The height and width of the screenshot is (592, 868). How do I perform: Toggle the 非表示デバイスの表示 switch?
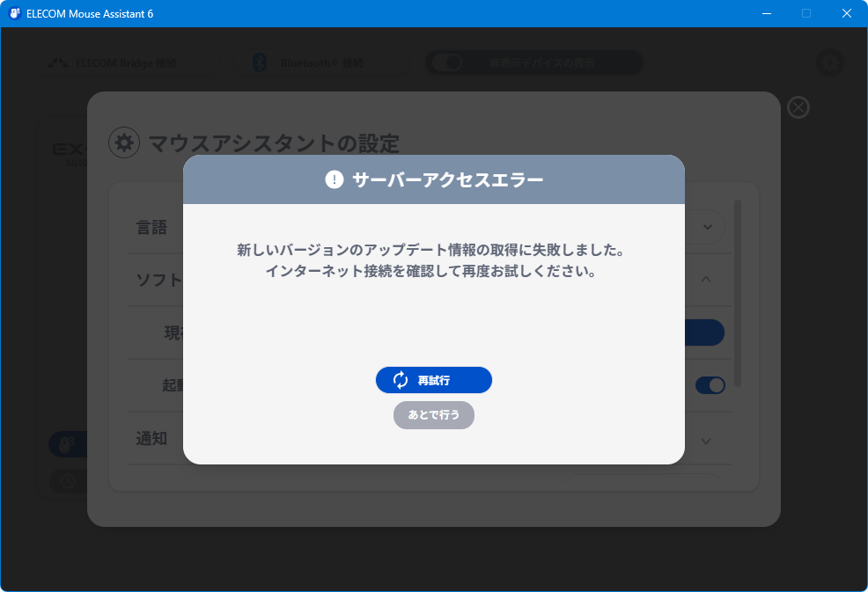[x=446, y=62]
